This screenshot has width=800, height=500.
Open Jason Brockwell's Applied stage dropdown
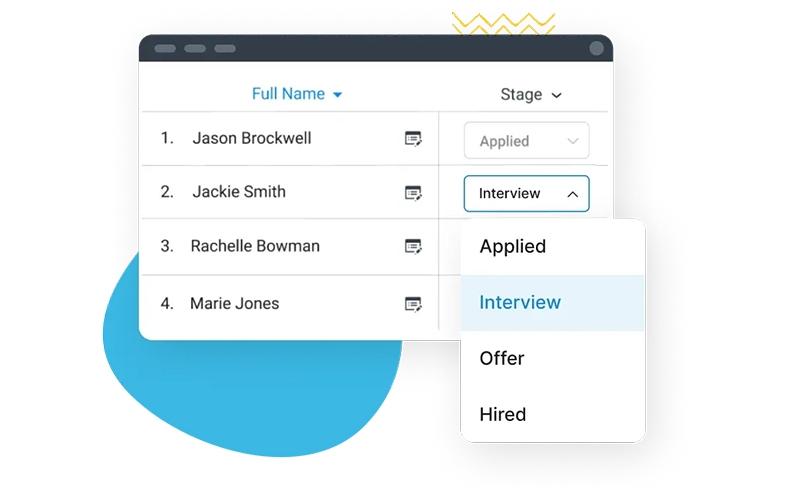pos(527,140)
